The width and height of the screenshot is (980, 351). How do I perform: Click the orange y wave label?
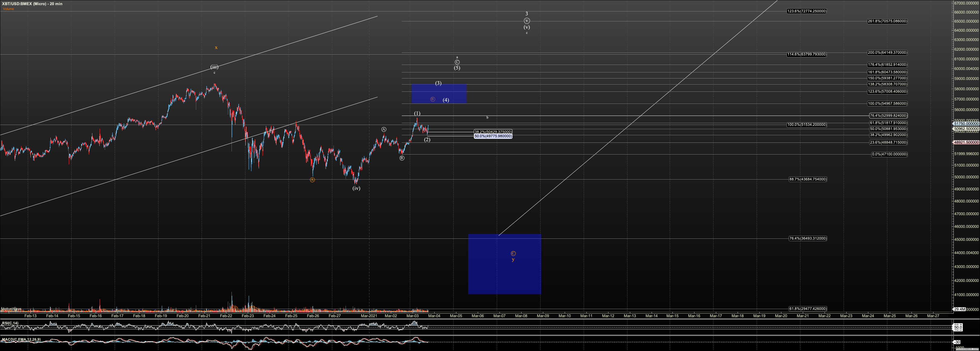[x=513, y=260]
